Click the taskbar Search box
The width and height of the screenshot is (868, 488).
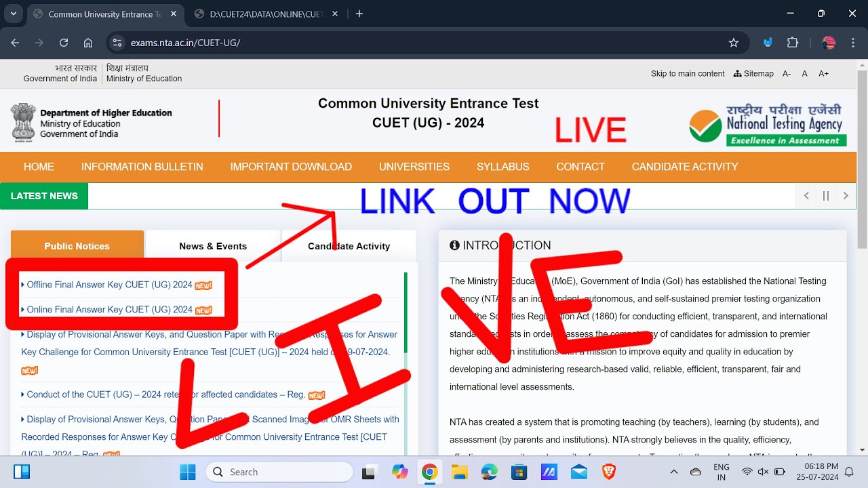(x=279, y=472)
